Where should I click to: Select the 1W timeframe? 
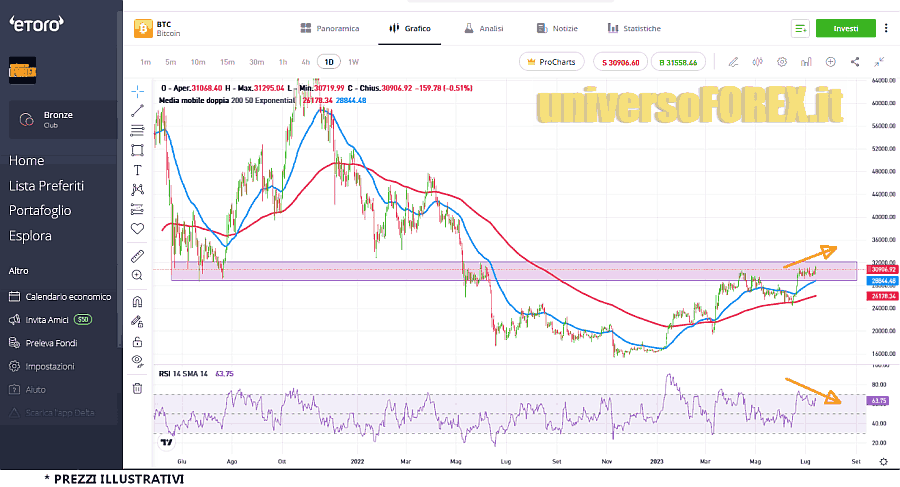tap(353, 62)
